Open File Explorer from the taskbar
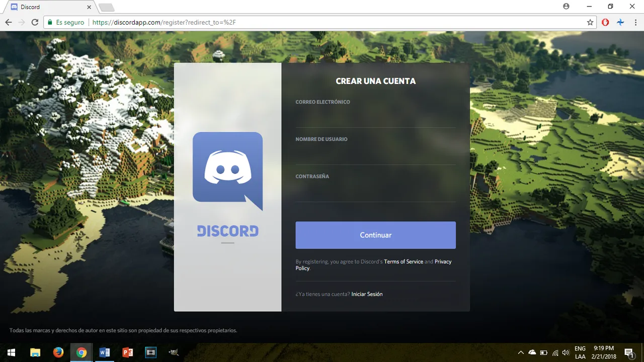The image size is (644, 362). [x=35, y=352]
